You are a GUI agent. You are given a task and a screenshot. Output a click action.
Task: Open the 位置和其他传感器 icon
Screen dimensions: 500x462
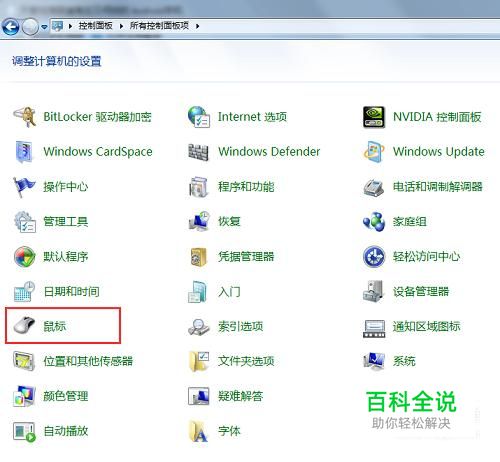click(x=24, y=361)
